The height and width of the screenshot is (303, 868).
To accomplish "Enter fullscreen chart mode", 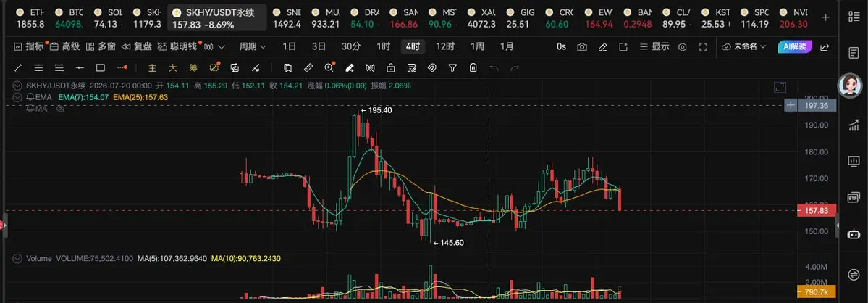I will (x=703, y=47).
